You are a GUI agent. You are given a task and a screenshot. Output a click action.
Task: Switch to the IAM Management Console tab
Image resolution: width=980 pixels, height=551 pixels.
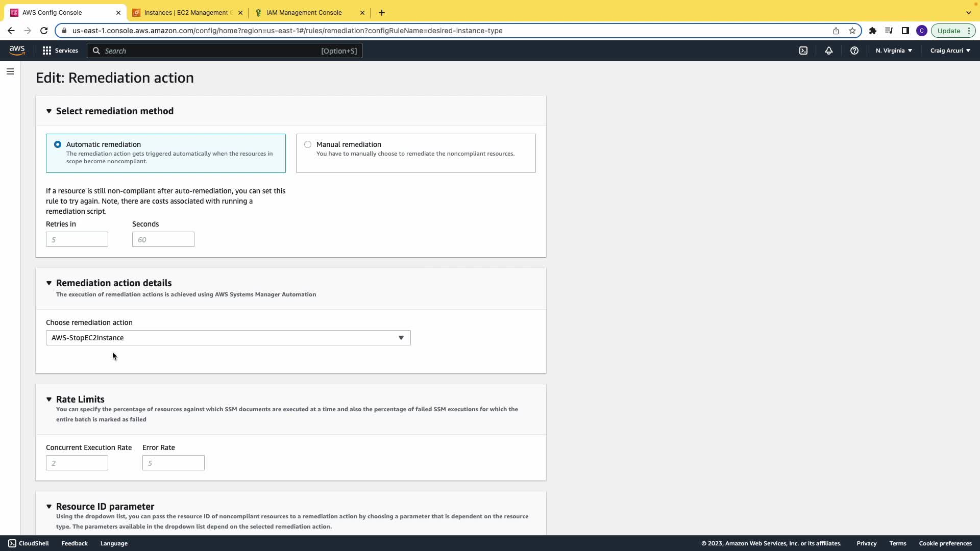coord(304,13)
